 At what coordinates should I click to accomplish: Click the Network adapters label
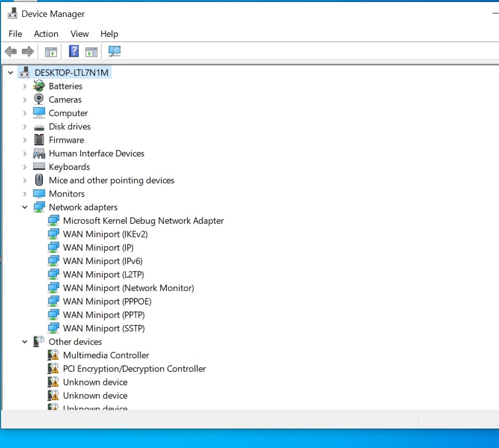point(83,207)
